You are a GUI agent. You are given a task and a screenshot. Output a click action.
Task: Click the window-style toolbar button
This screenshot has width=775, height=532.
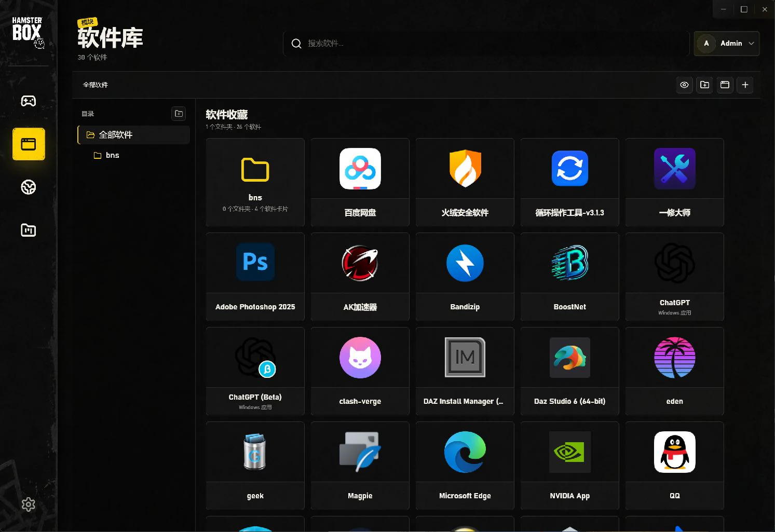click(x=725, y=85)
